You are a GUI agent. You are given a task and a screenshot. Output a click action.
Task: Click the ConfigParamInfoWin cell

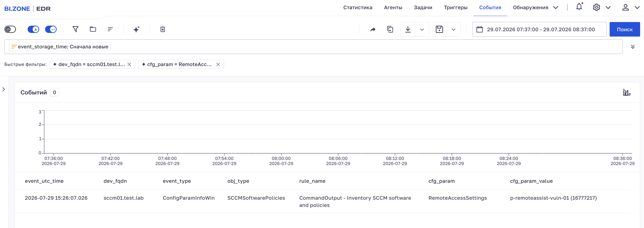point(189,198)
